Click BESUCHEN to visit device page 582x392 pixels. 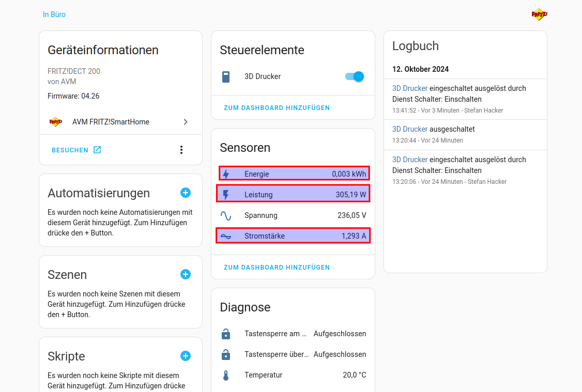click(76, 150)
